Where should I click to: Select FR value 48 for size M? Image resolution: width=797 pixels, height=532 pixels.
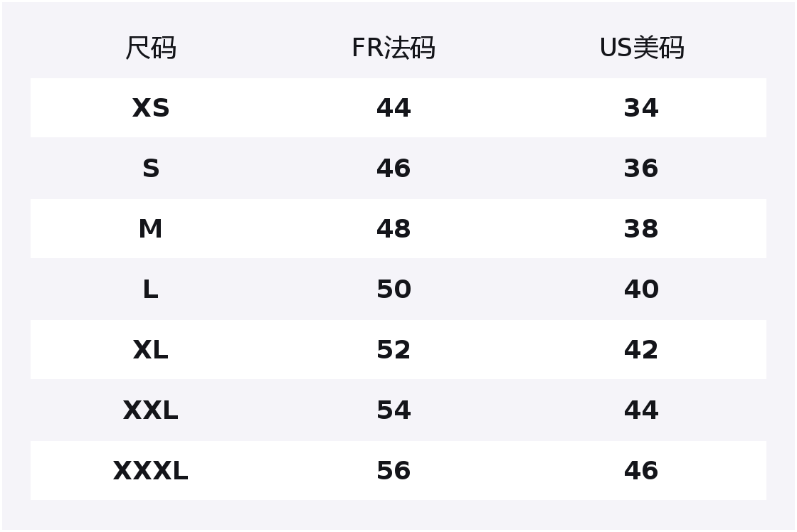coord(394,229)
